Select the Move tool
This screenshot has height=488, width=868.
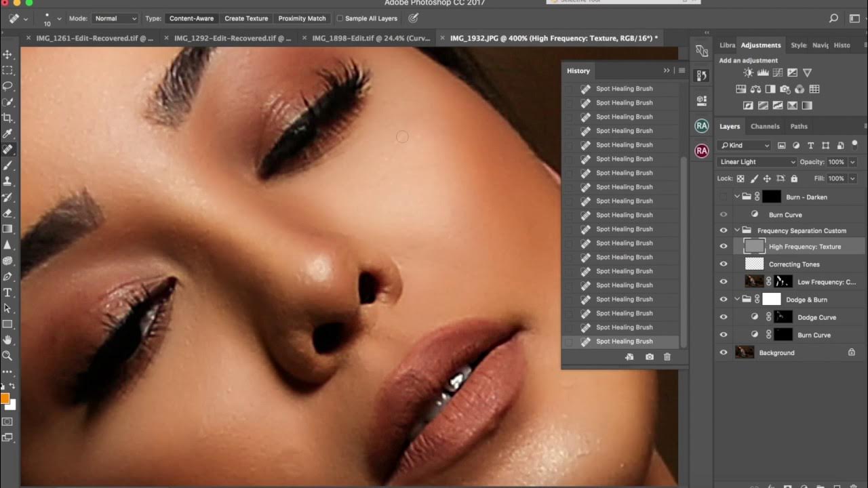click(x=8, y=55)
